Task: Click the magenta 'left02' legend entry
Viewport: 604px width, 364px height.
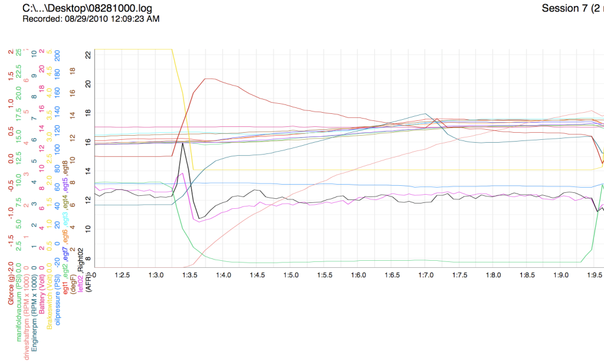Action: [x=80, y=283]
